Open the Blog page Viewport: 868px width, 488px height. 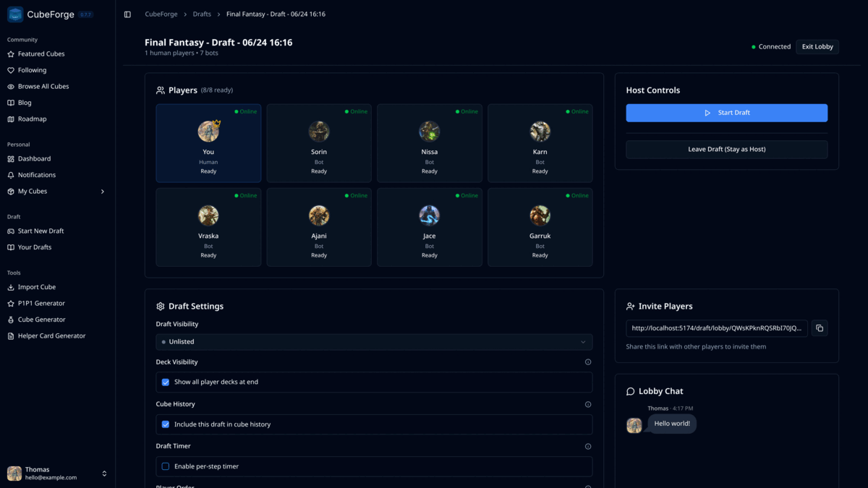[25, 103]
